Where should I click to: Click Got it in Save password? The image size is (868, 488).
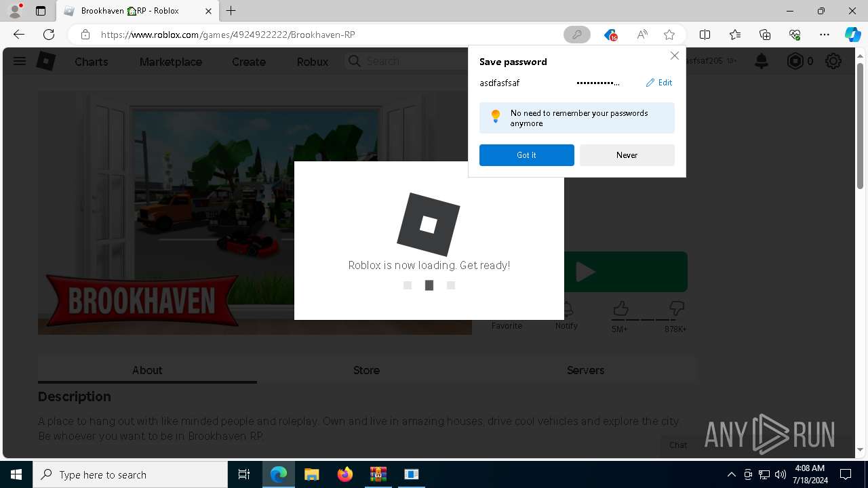tap(527, 155)
